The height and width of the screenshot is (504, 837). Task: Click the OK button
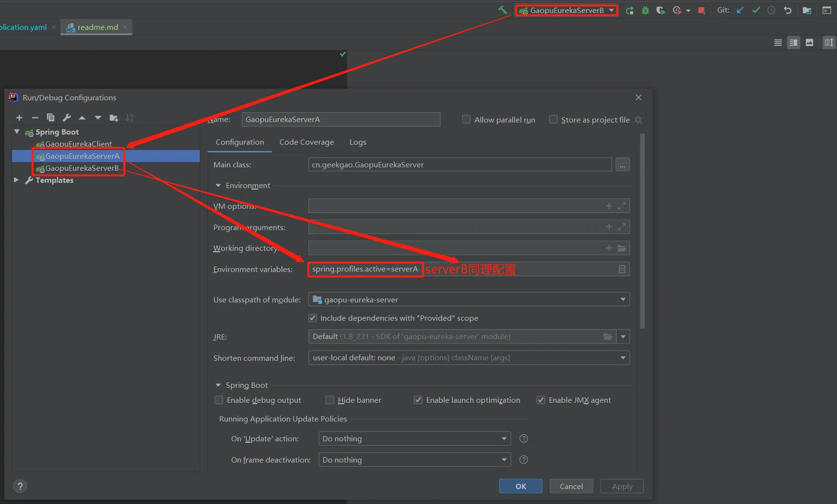click(520, 486)
